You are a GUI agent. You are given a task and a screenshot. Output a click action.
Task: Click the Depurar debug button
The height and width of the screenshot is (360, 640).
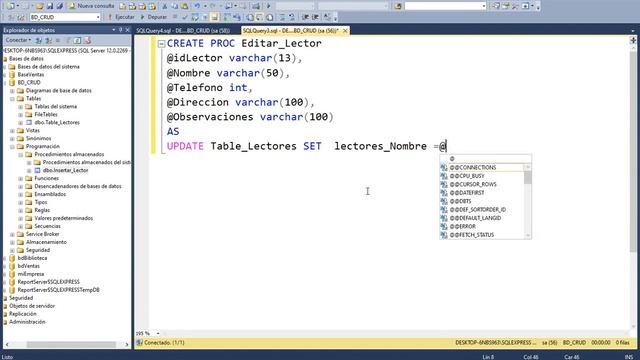153,17
